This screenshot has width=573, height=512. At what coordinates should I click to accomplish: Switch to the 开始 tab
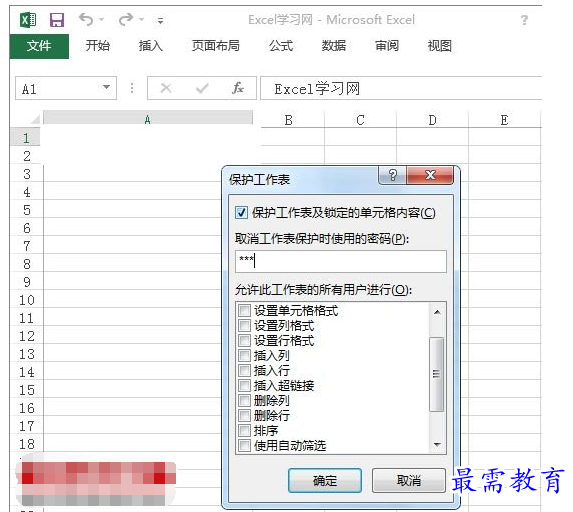(x=98, y=46)
